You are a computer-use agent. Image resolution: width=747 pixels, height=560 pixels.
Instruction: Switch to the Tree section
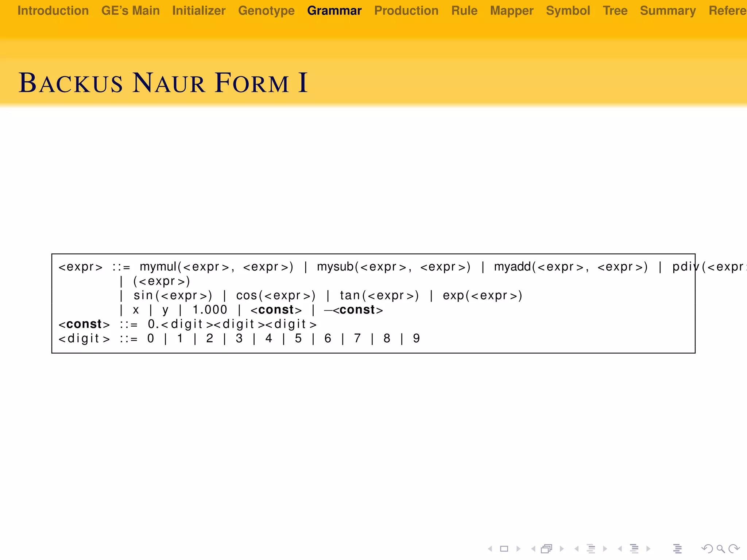(x=615, y=11)
